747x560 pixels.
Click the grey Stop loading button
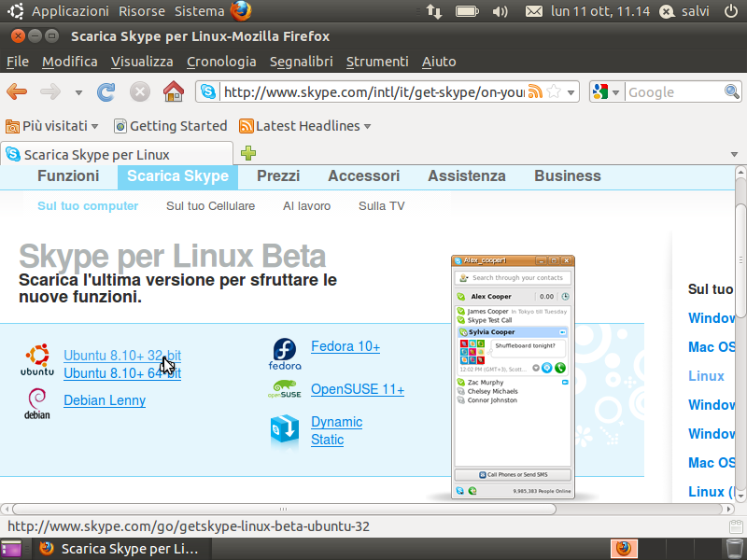[x=139, y=91]
